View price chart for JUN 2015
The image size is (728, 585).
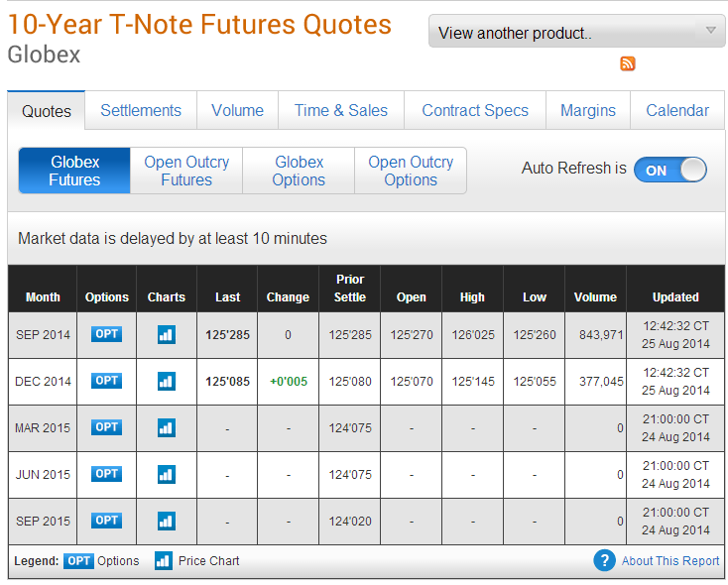167,475
